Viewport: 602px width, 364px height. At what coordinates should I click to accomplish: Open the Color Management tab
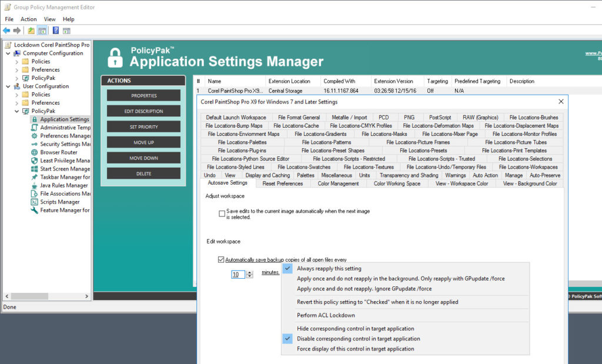(338, 183)
